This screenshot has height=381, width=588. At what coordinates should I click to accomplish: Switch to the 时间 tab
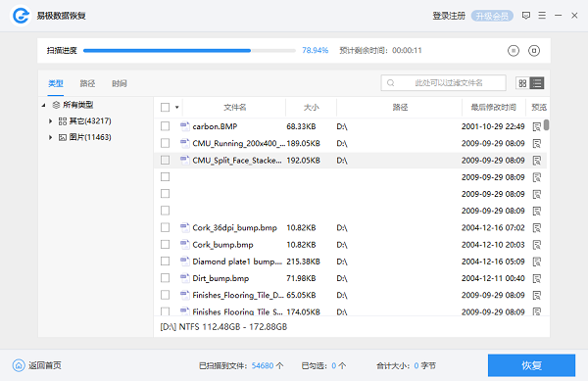point(120,83)
